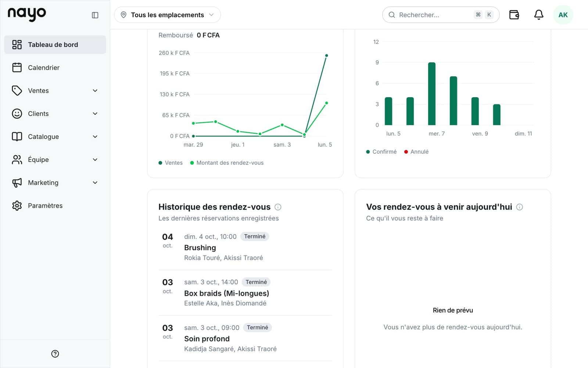Viewport: 588px width, 368px height.
Task: Click the help question mark icon
Action: pos(55,354)
